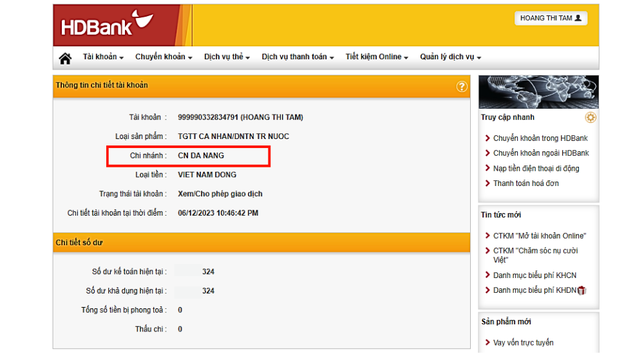Open Nạp tiền điện thoại di động link
This screenshot has width=644, height=354.
coord(536,169)
